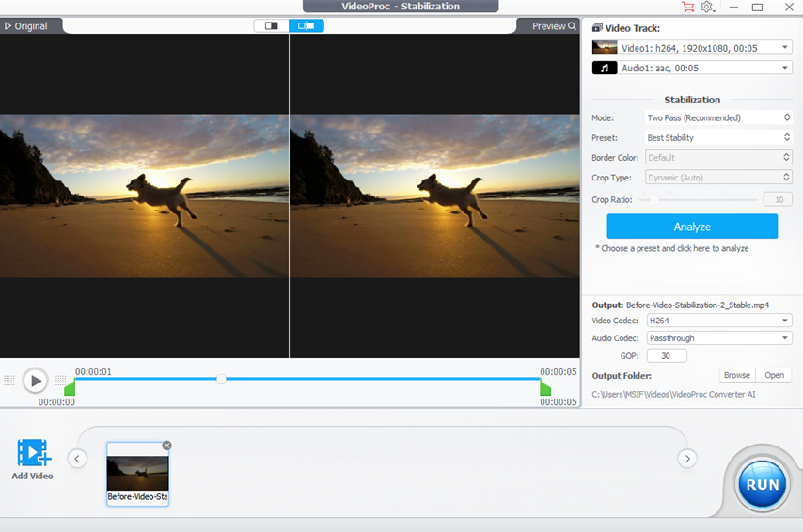Image resolution: width=803 pixels, height=532 pixels.
Task: Expand the Mode Two Pass dropdown
Action: (x=718, y=117)
